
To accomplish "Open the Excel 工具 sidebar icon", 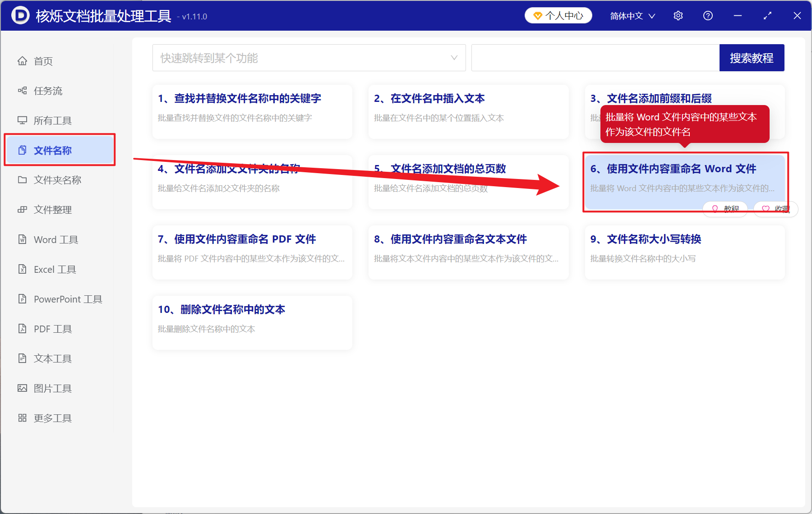I will pos(23,269).
